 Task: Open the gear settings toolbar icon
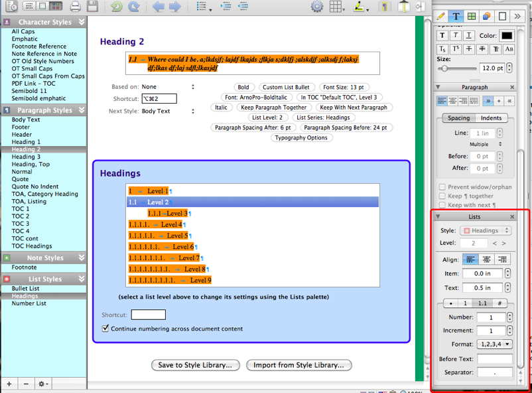click(317, 7)
